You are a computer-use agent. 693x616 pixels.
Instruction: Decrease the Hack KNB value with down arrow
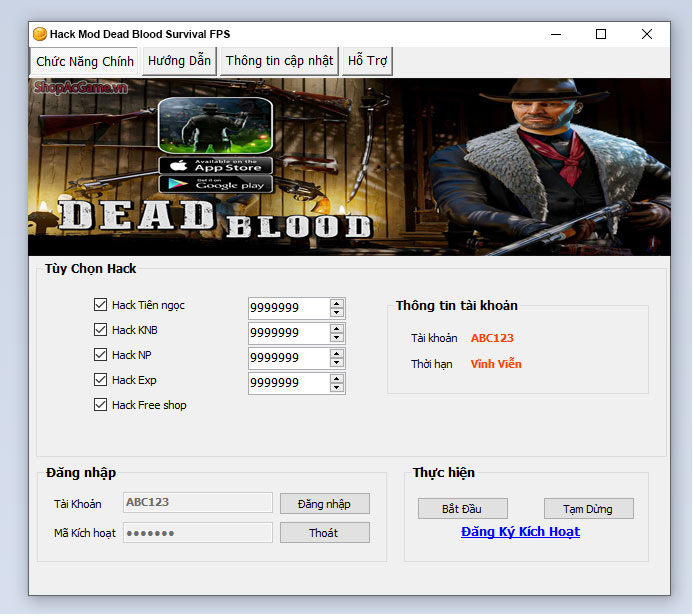[x=337, y=338]
